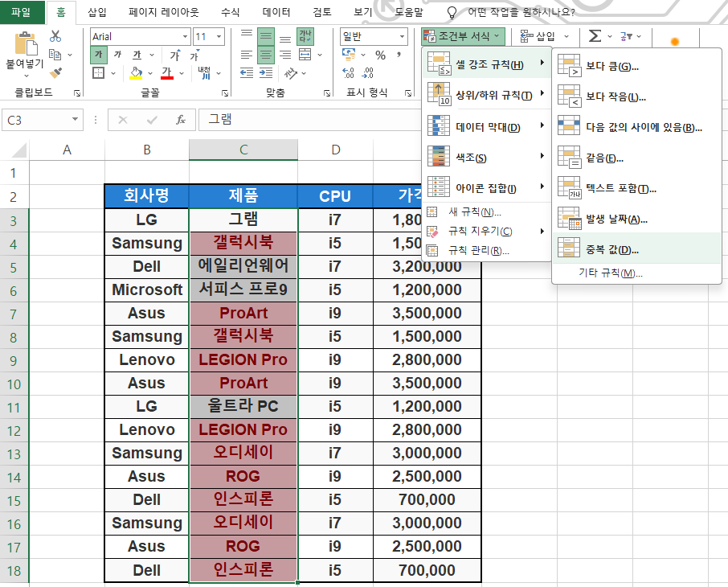728x587 pixels.
Task: Open the 파일 tab
Action: click(x=22, y=12)
